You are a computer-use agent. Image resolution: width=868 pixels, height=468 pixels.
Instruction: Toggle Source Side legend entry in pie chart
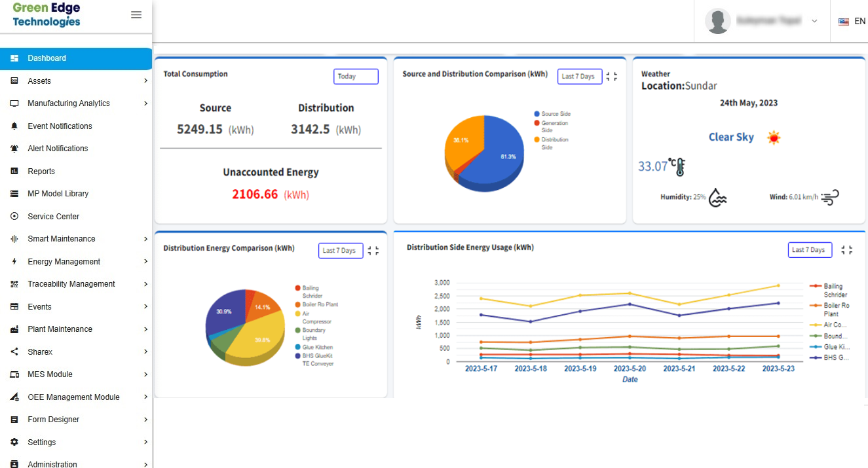[x=556, y=114]
